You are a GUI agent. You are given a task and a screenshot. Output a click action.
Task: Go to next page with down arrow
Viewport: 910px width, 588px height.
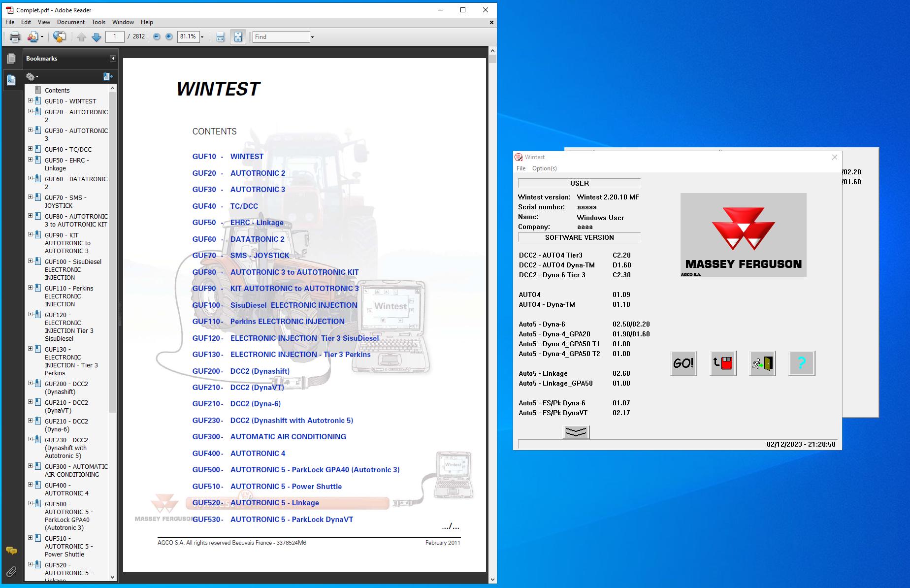click(97, 37)
